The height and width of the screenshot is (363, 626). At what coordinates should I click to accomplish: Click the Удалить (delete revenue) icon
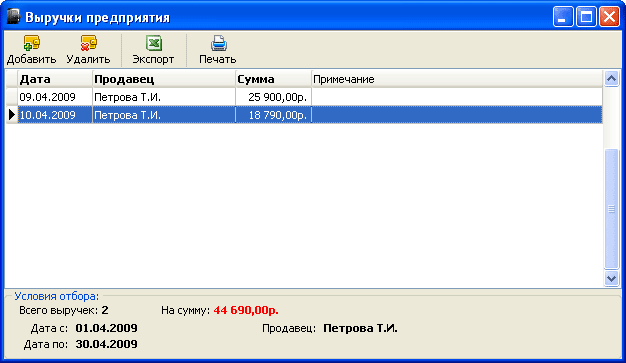pos(88,43)
